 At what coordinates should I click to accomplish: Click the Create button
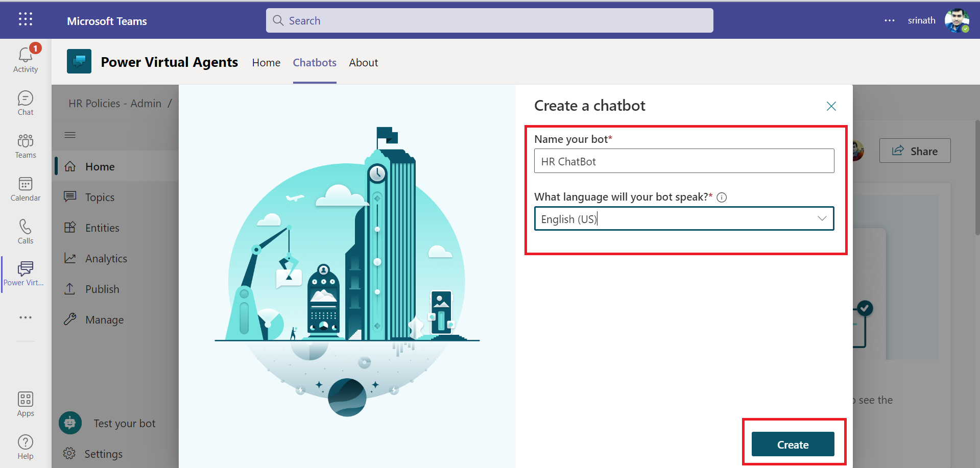(793, 445)
